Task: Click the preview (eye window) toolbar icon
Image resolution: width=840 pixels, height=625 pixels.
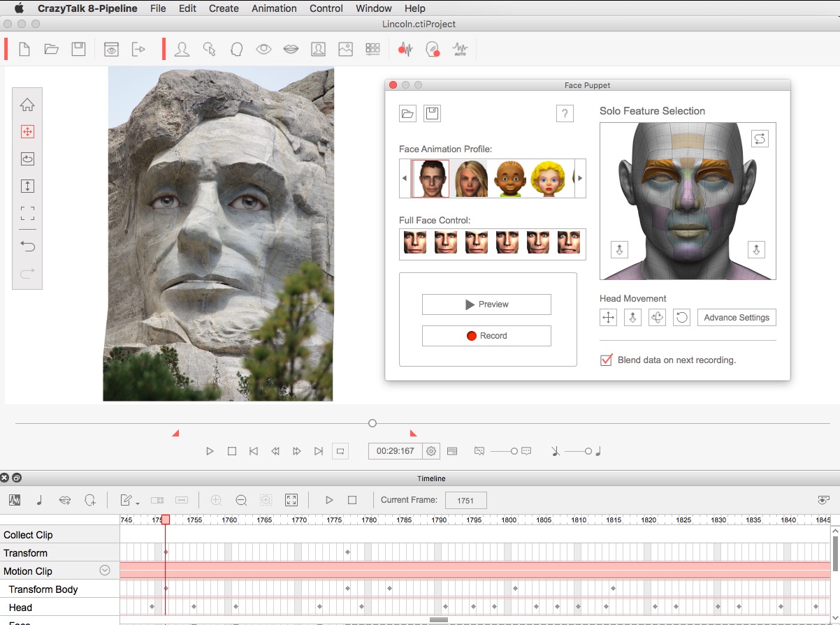Action: pos(111,50)
